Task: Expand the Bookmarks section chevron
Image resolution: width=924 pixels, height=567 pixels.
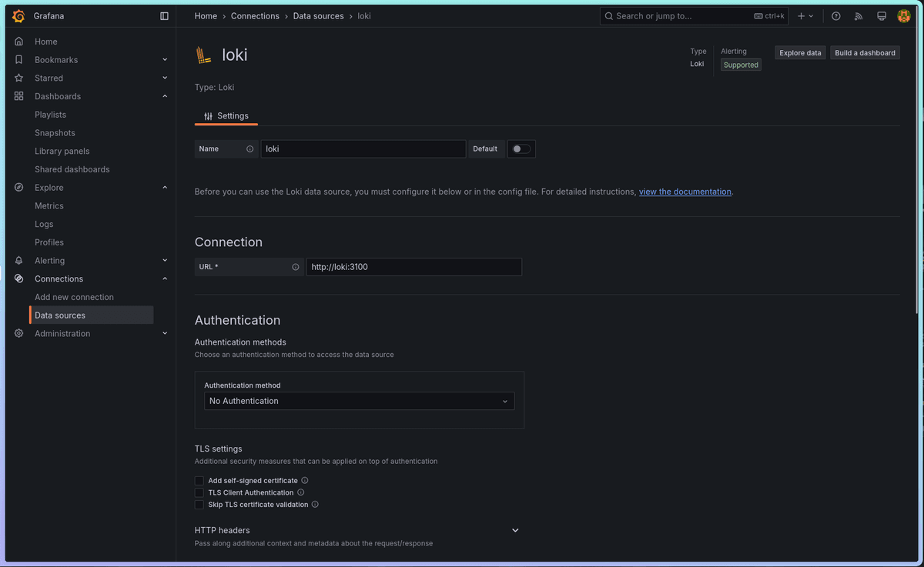Action: (165, 59)
